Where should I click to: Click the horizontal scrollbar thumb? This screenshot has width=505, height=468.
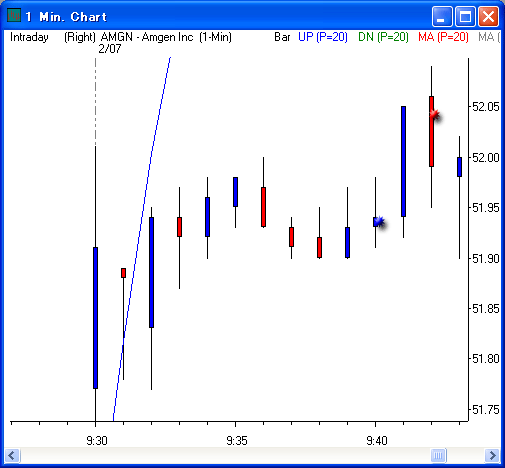pyautogui.click(x=438, y=455)
